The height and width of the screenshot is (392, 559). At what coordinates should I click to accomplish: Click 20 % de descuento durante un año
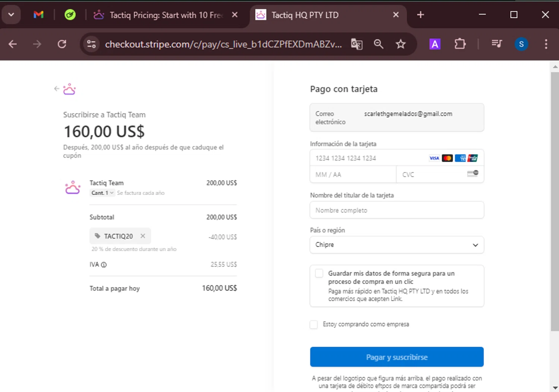(134, 249)
